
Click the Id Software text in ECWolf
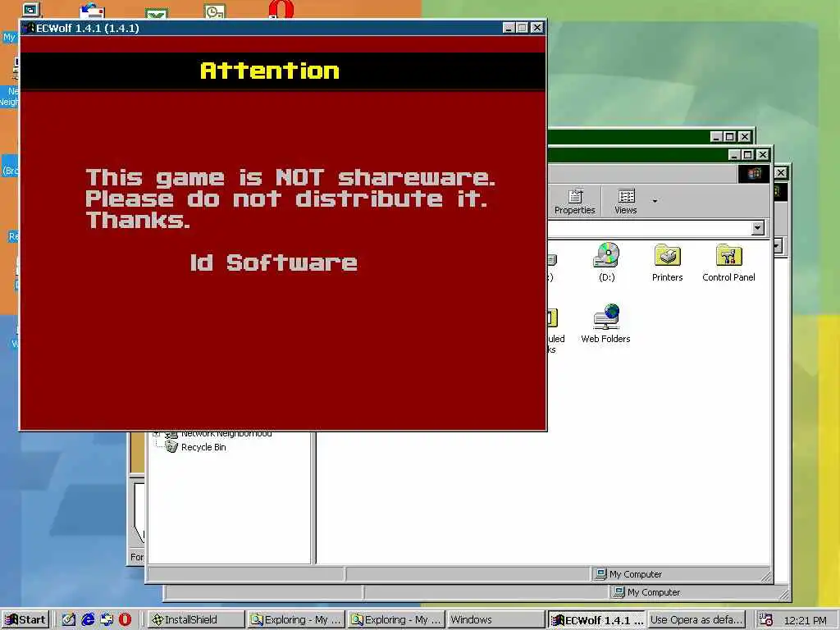274,262
